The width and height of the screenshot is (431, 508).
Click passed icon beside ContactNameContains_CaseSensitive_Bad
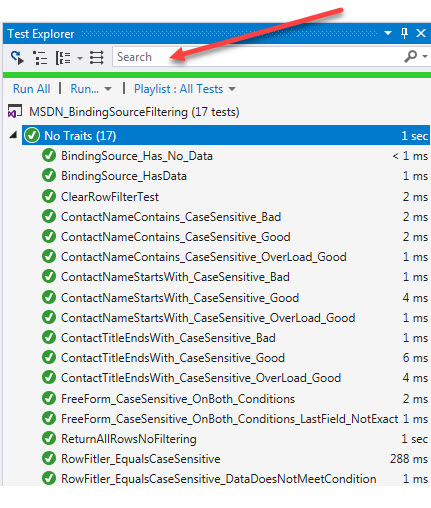click(49, 216)
